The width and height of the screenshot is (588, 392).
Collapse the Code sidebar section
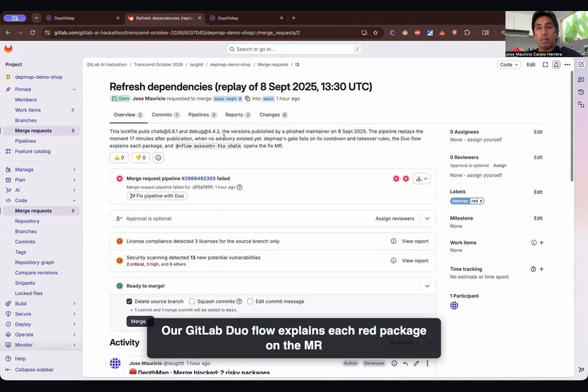74,200
